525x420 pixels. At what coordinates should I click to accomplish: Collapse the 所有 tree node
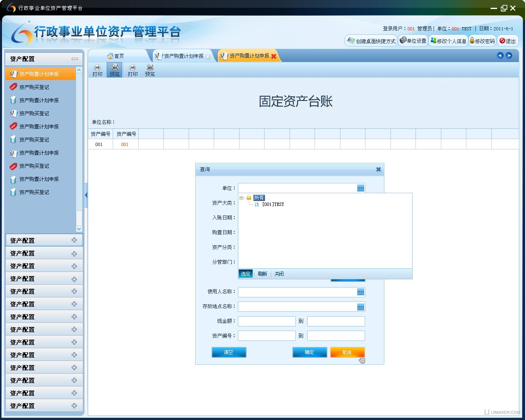click(242, 198)
